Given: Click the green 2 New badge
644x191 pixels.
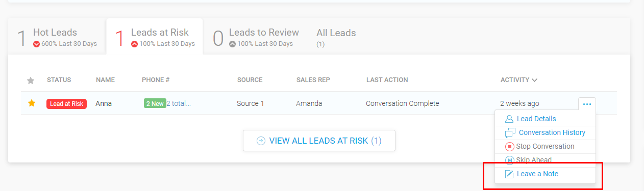Looking at the screenshot, I should 155,104.
